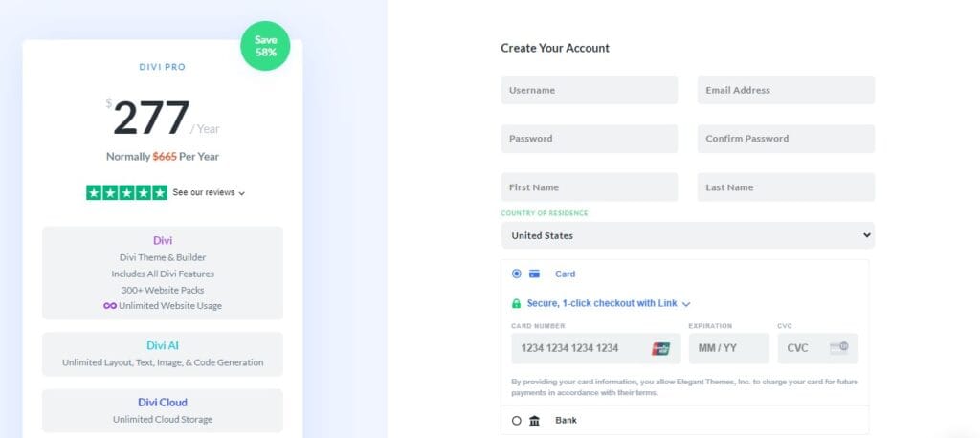Viewport: 980px width, 438px height.
Task: Click the Username input field
Action: coord(589,90)
